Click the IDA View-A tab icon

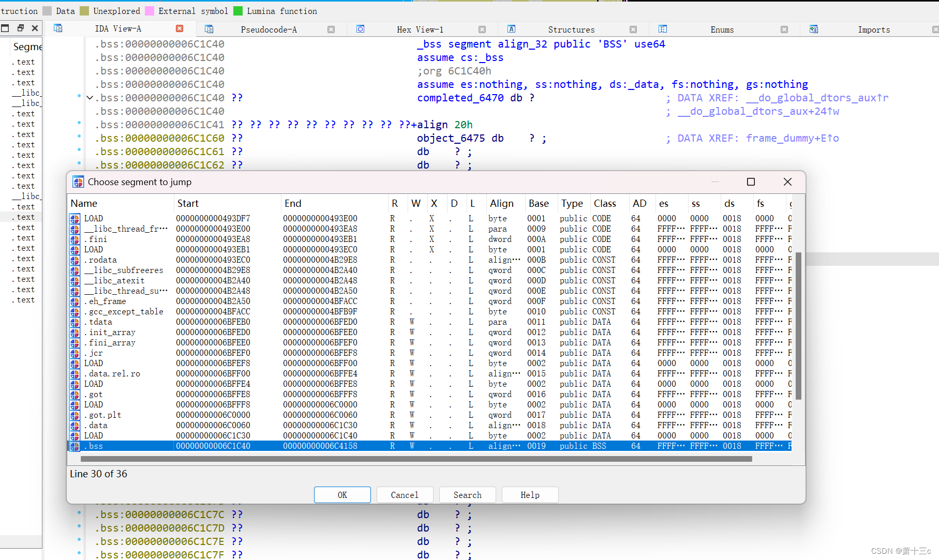coord(58,29)
